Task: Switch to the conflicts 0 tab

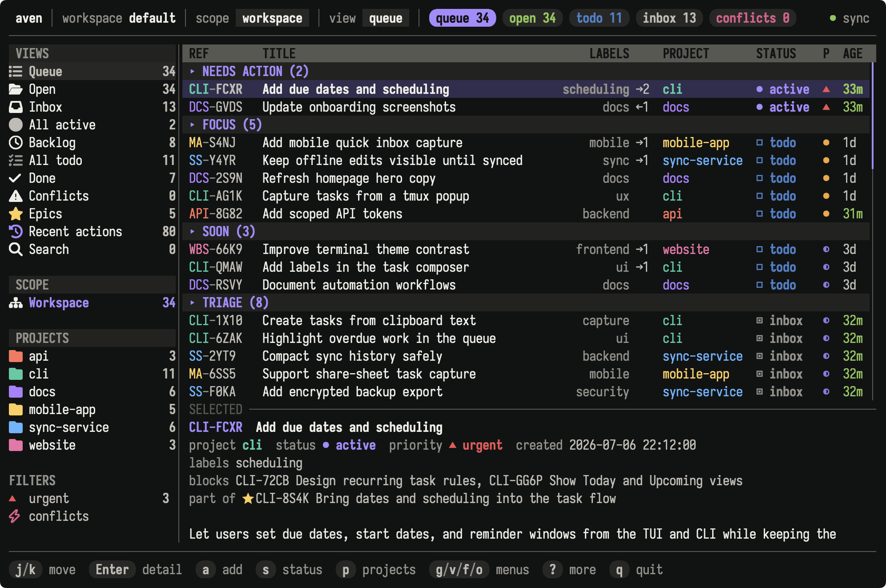Action: (x=753, y=18)
